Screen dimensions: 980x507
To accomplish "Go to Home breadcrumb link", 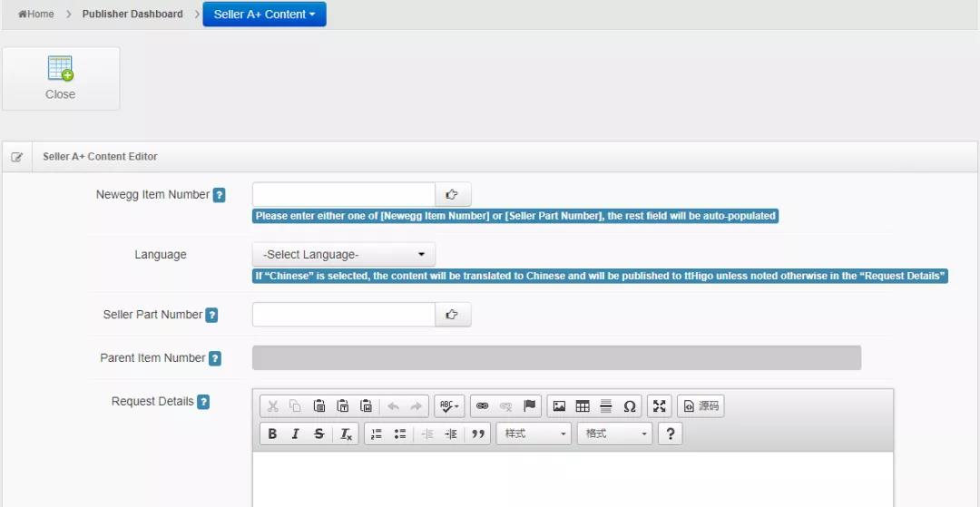I will click(35, 14).
